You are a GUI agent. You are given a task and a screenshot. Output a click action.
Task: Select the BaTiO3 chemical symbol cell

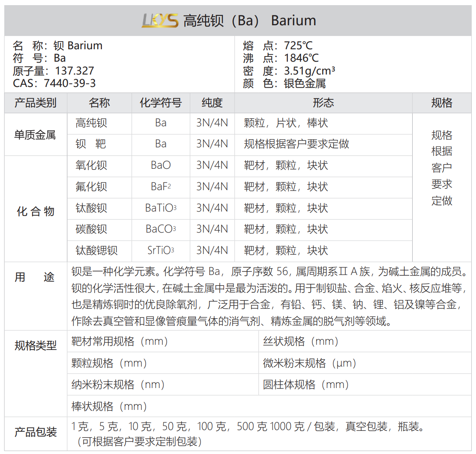tap(161, 208)
